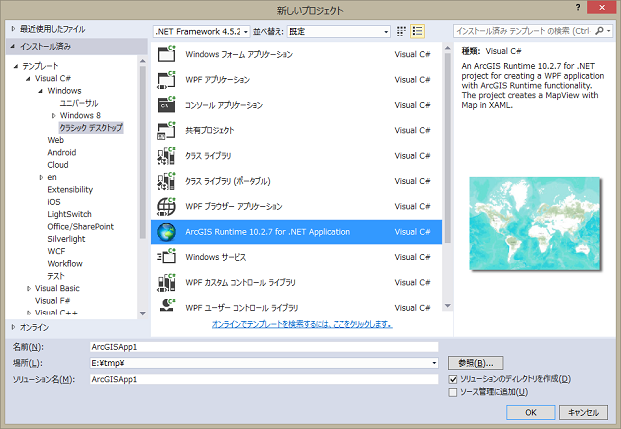Select クラシック デスクトップ in the tree
The height and width of the screenshot is (429, 621).
tap(91, 128)
